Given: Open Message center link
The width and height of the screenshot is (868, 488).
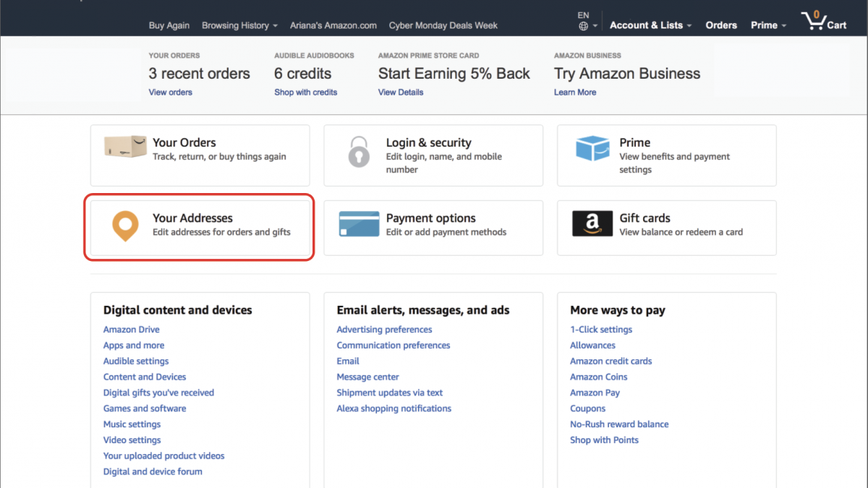Looking at the screenshot, I should coord(368,377).
